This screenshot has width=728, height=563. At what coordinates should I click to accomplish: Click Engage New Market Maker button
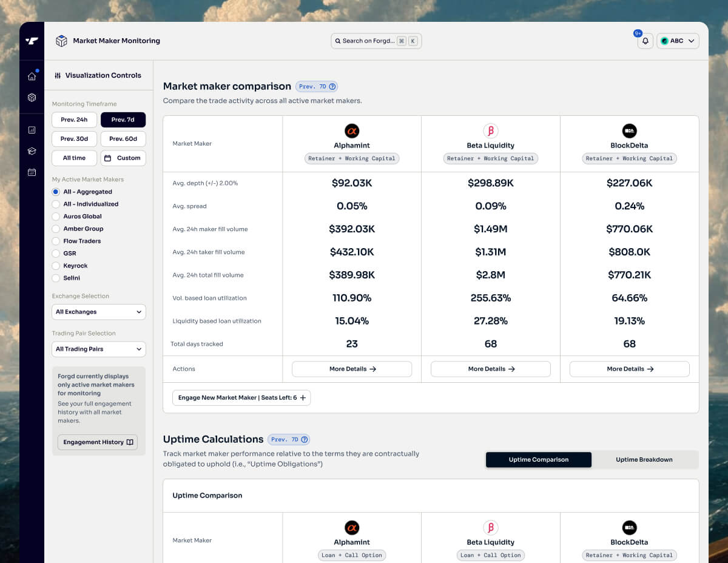[x=241, y=398]
